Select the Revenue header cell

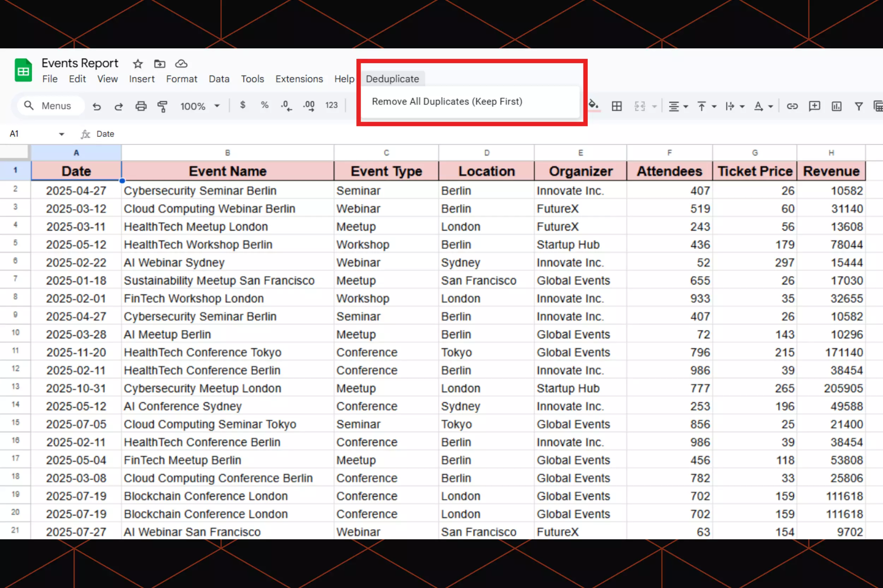pos(831,172)
